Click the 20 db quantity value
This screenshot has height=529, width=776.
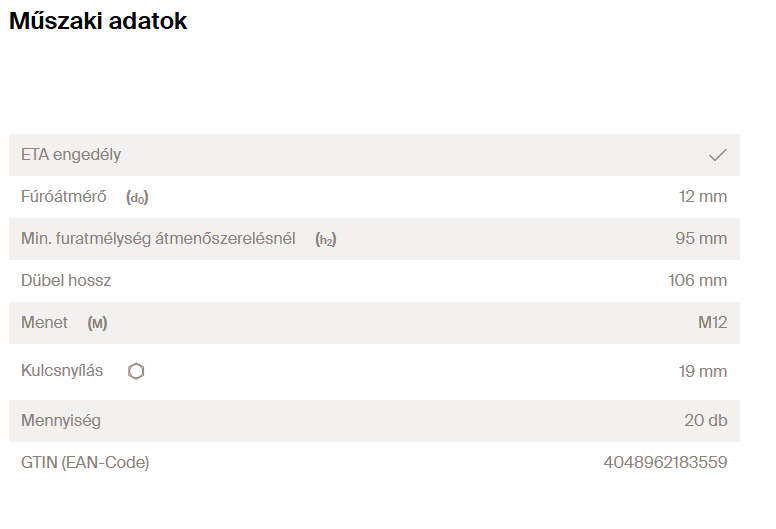[705, 421]
